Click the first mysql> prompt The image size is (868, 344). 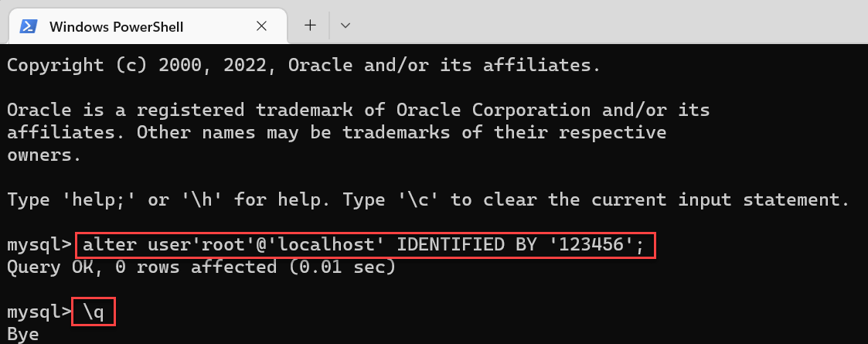(x=39, y=245)
